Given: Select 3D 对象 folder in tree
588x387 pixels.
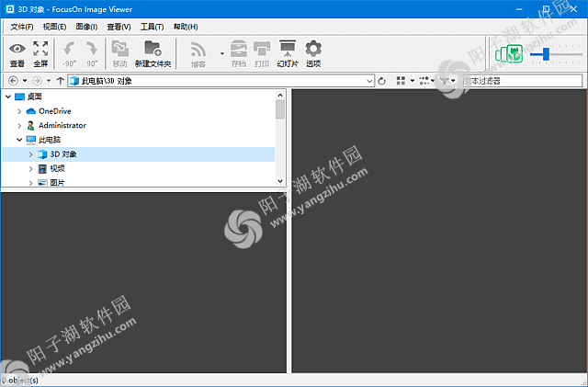Looking at the screenshot, I should point(63,154).
